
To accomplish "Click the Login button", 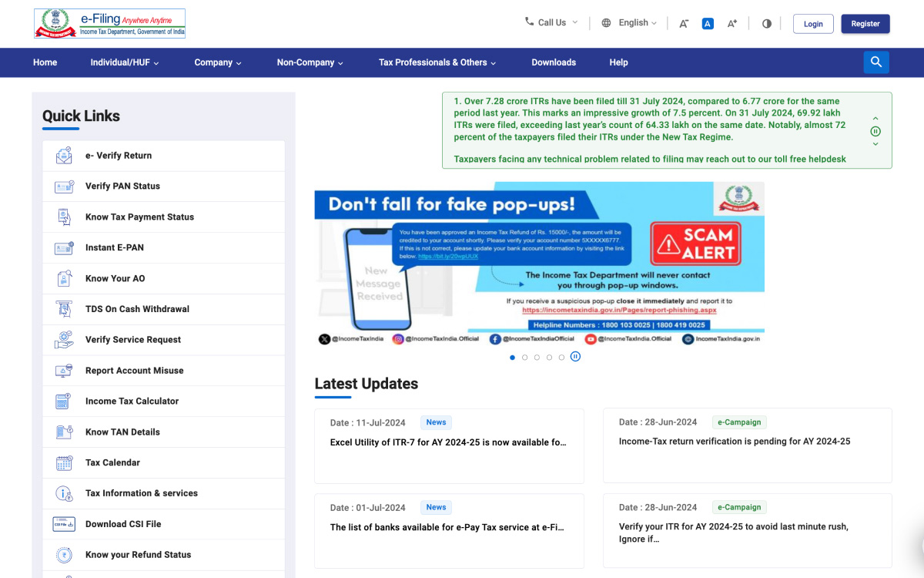I will pyautogui.click(x=812, y=23).
